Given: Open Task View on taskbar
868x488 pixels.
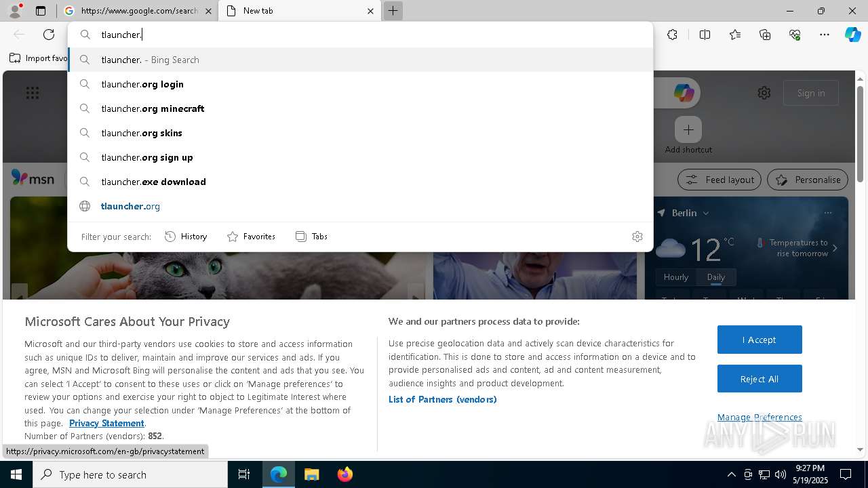Looking at the screenshot, I should tap(244, 474).
